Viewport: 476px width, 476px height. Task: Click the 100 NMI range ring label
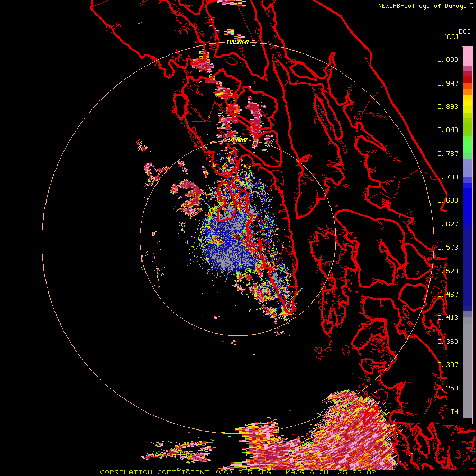pyautogui.click(x=237, y=42)
